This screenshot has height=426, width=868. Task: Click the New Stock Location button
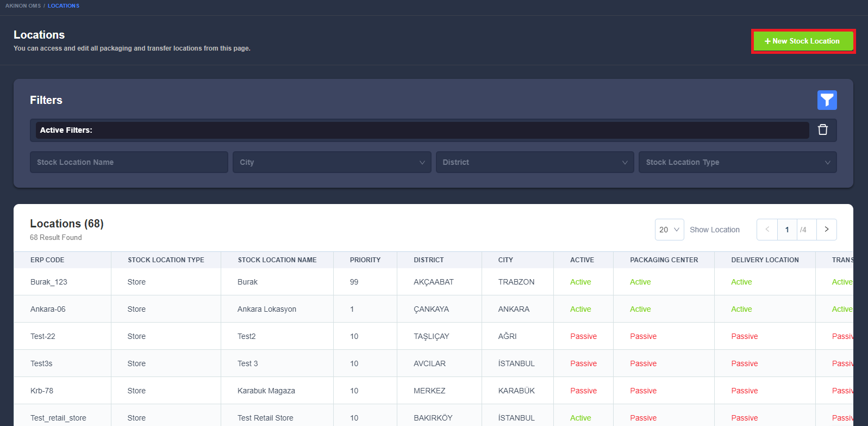[x=803, y=41]
